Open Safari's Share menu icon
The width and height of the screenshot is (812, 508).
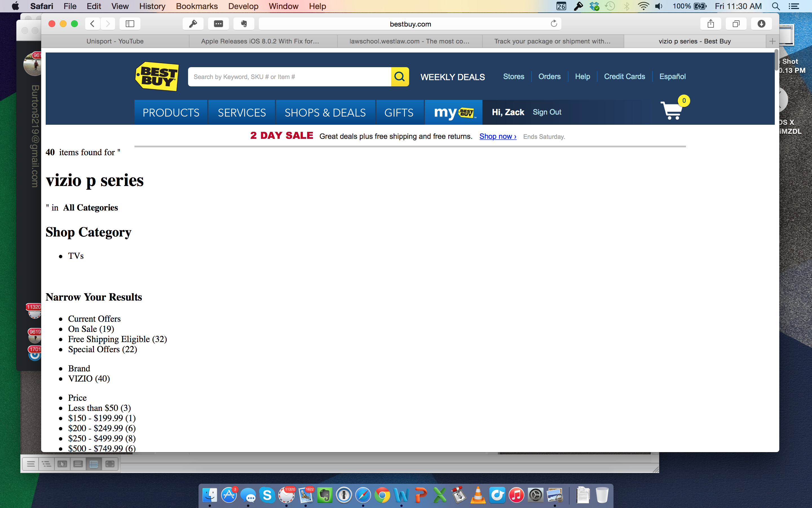pos(711,23)
